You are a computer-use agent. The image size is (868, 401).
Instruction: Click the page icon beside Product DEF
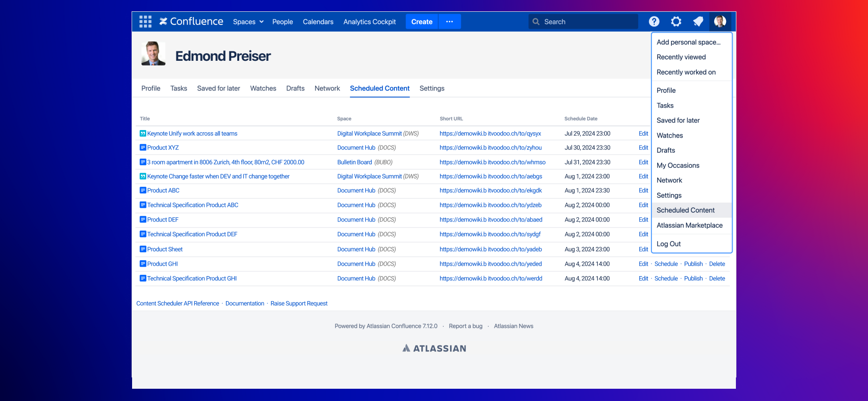point(143,220)
